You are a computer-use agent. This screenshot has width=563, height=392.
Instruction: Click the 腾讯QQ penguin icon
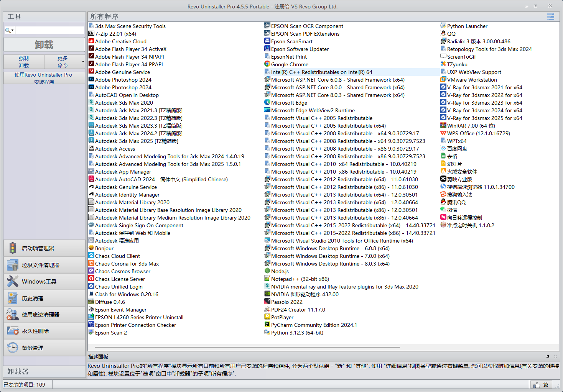(443, 202)
